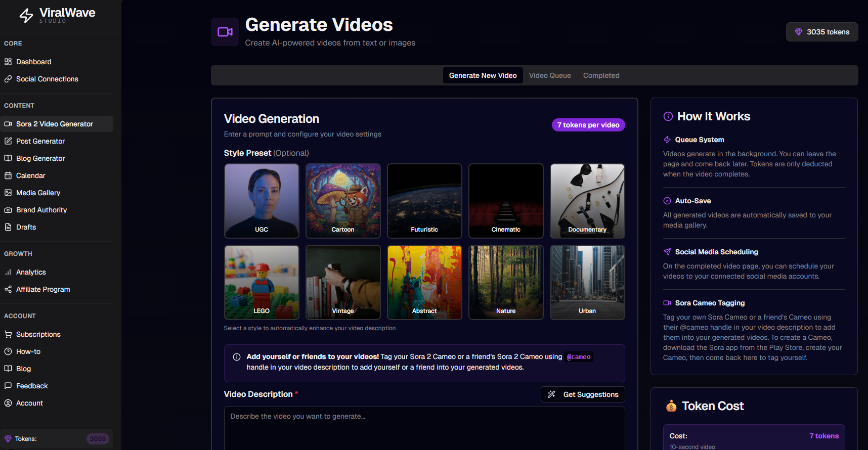This screenshot has height=450, width=868.
Task: Click the @cameo handle tag
Action: pos(579,357)
